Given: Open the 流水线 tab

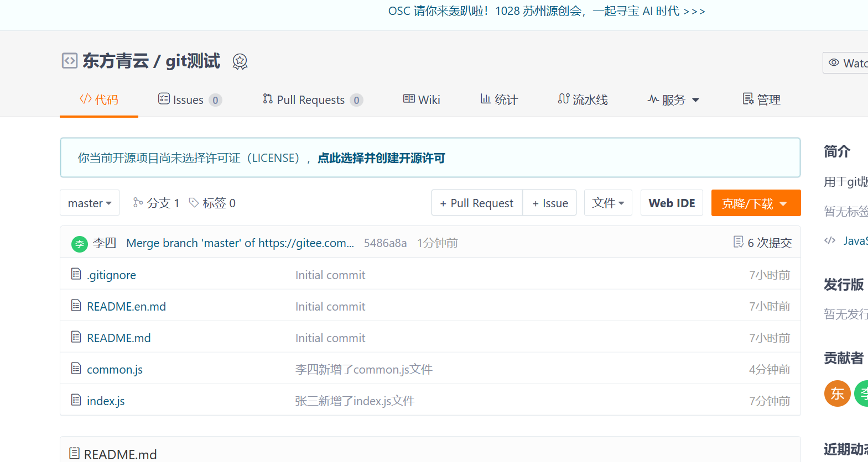Looking at the screenshot, I should pos(583,99).
